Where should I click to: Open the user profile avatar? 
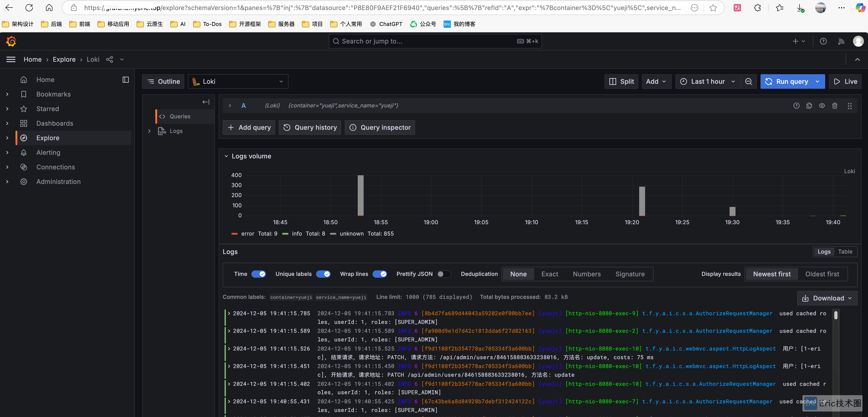point(858,41)
